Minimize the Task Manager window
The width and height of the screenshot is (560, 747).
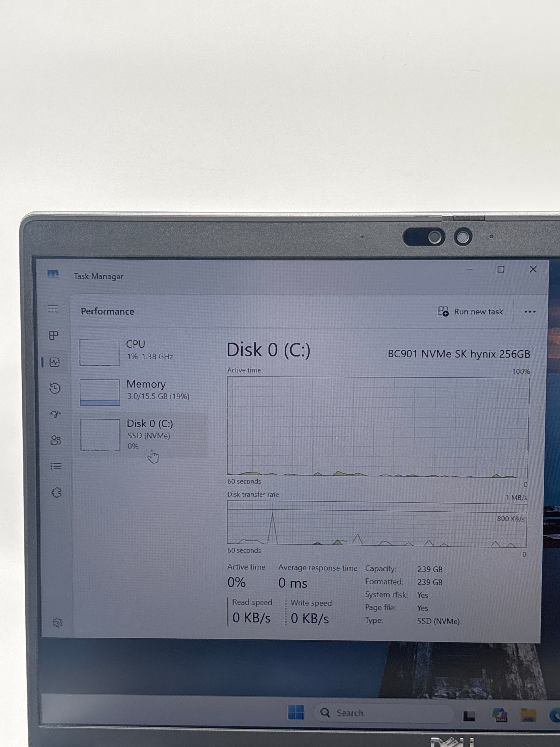coord(469,269)
